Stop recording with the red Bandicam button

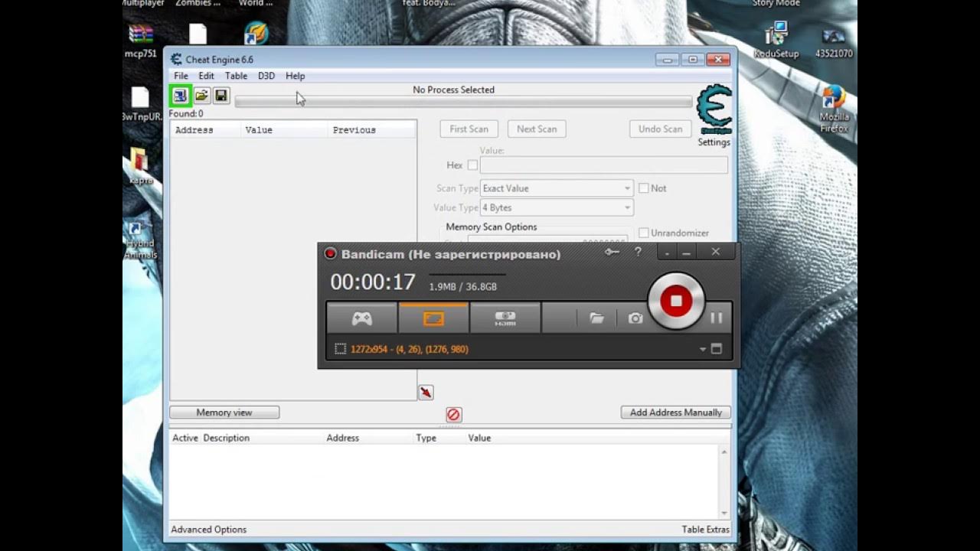[x=676, y=301]
